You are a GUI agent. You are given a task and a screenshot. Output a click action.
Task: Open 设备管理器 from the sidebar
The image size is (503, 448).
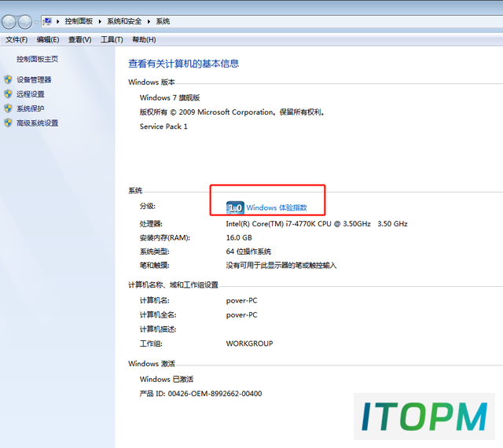pos(34,79)
